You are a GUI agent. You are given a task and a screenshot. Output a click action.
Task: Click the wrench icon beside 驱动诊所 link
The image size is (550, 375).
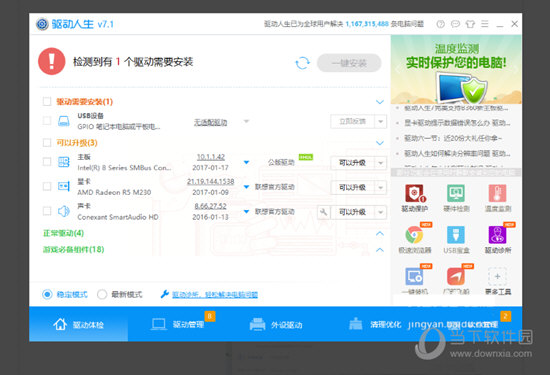[165, 294]
